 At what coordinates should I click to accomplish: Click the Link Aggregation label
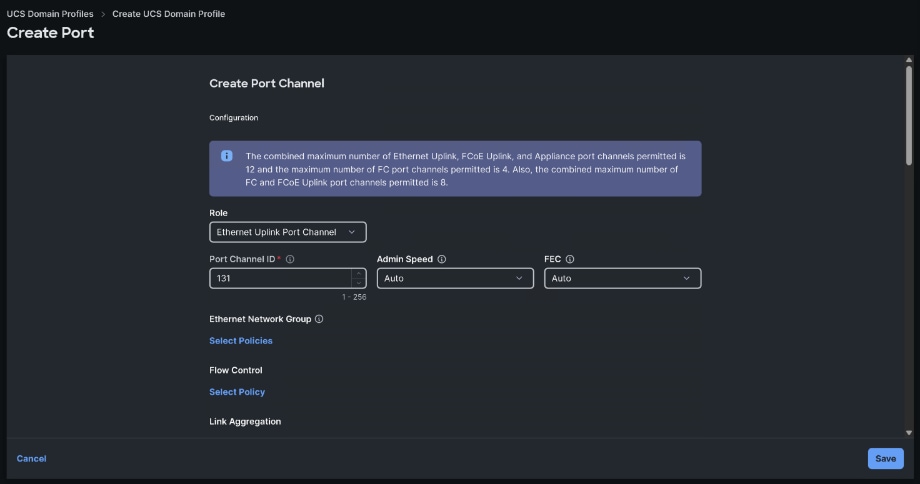click(245, 421)
